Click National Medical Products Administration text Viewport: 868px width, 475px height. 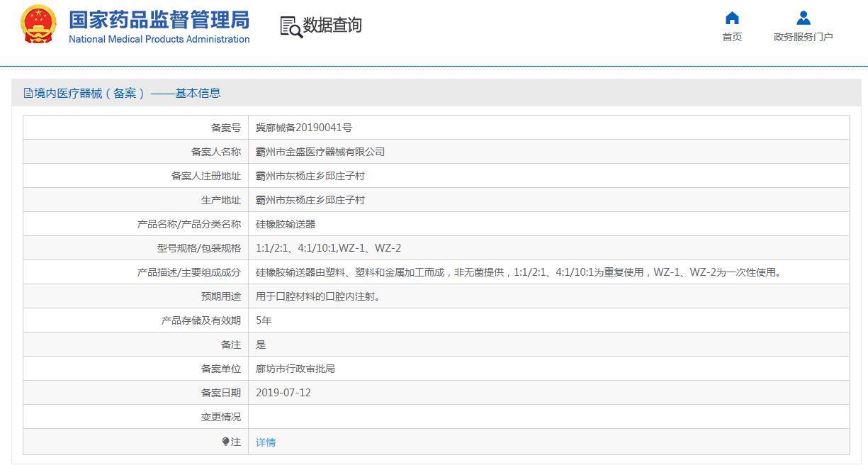[159, 39]
